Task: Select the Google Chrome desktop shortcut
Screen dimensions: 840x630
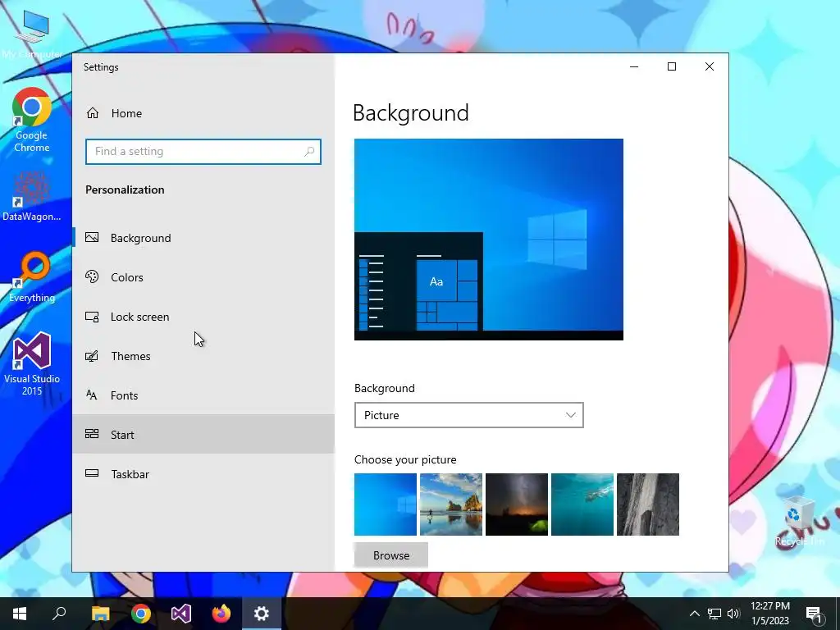Action: 32,120
